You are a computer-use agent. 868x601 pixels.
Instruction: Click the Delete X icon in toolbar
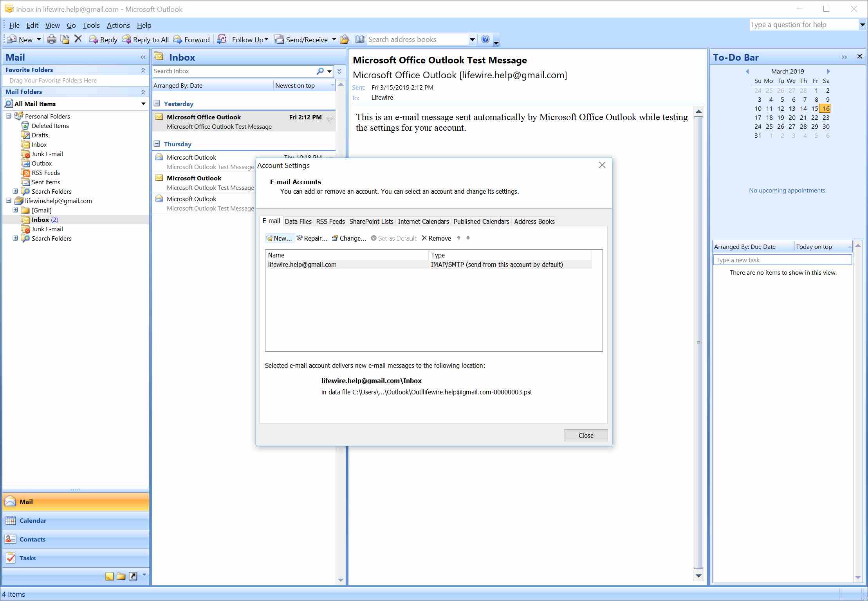[78, 39]
